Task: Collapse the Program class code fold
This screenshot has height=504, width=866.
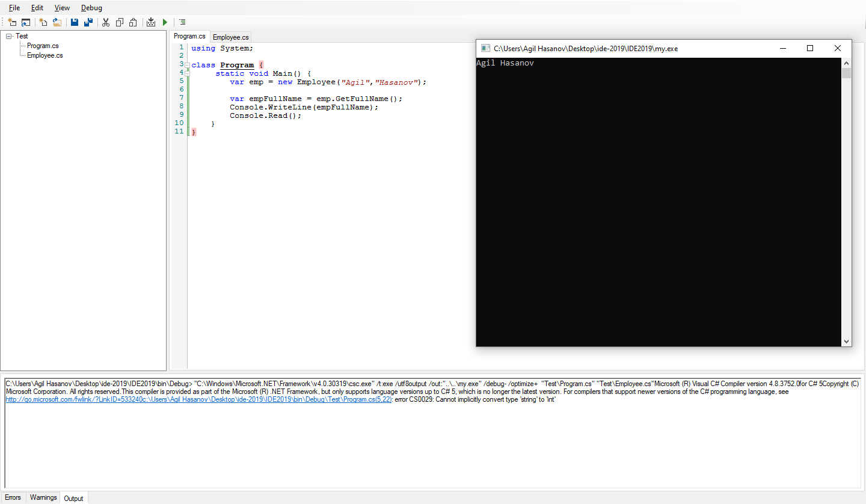Action: (187, 64)
